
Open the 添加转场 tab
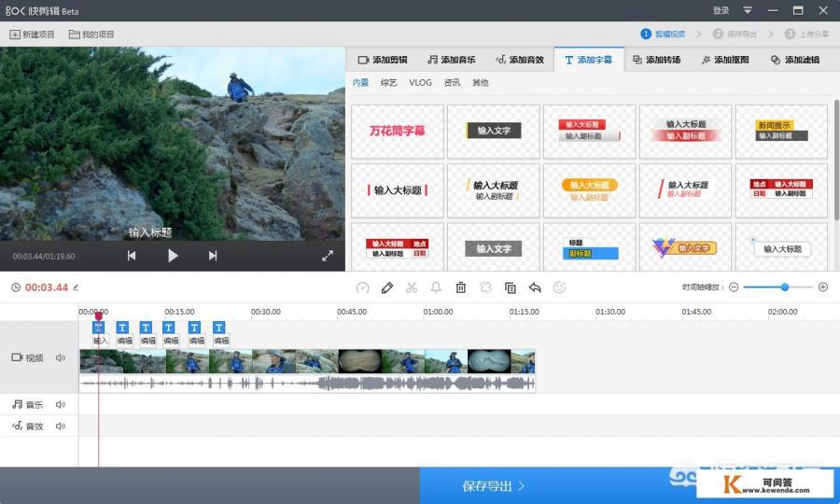coord(656,60)
